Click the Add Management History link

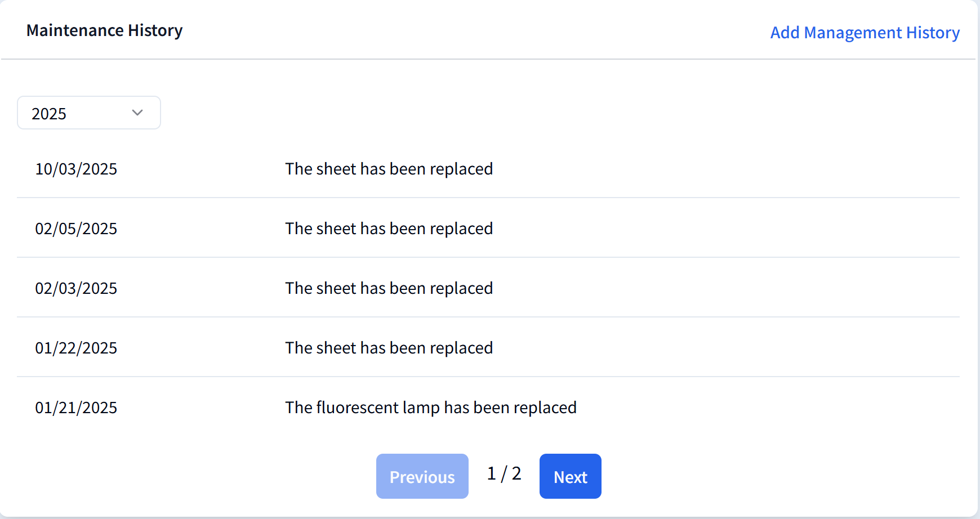(865, 33)
